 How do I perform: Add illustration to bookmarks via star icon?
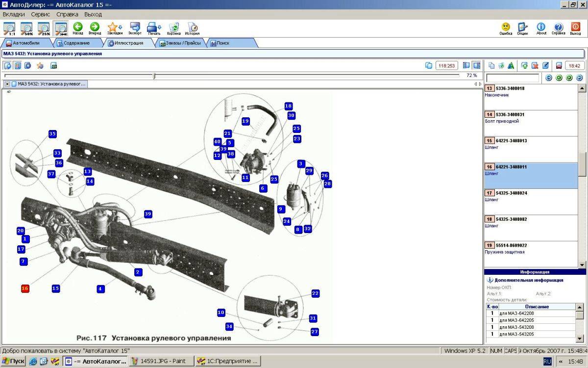tap(40, 66)
